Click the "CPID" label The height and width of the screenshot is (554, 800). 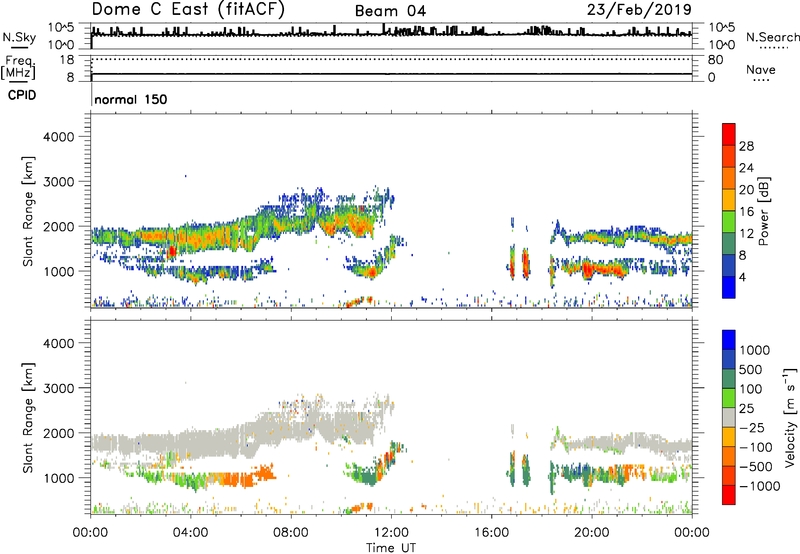tap(22, 95)
